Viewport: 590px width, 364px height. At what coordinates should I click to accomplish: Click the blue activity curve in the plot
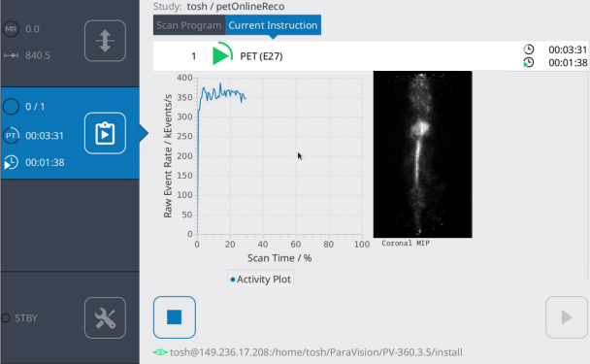(222, 93)
